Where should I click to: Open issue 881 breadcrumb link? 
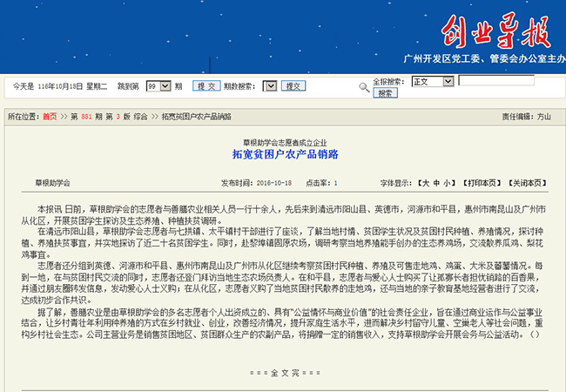click(x=86, y=116)
